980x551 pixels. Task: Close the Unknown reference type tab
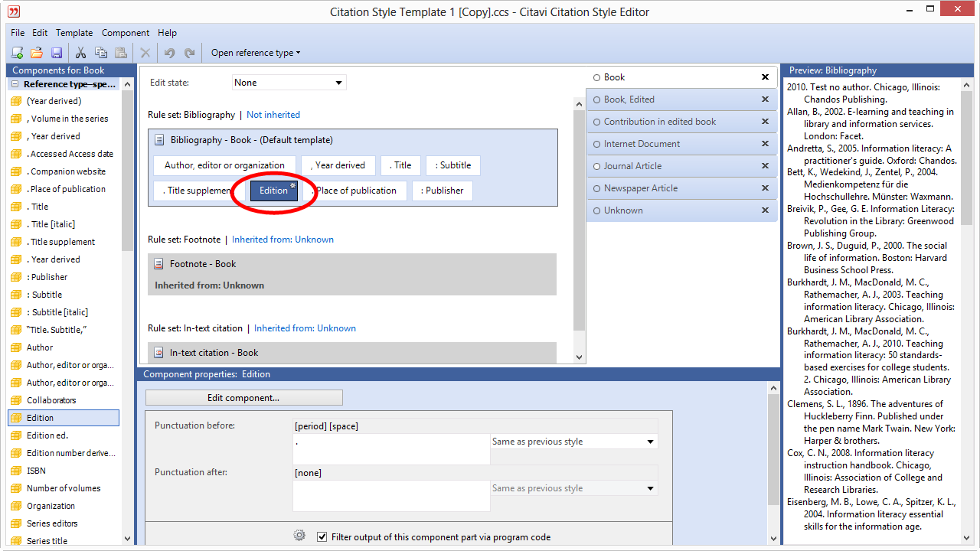[x=765, y=210]
